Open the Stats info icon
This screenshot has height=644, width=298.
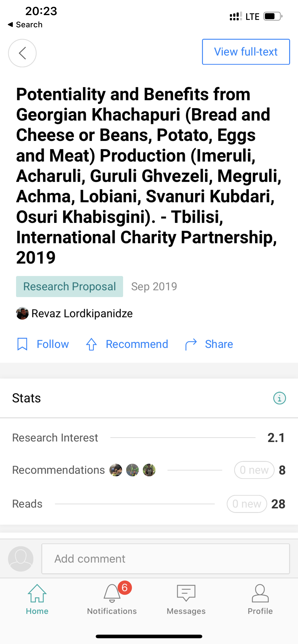[x=280, y=398]
